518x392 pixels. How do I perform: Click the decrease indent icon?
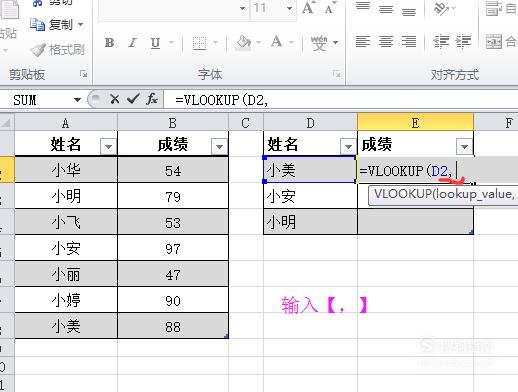pyautogui.click(x=441, y=41)
